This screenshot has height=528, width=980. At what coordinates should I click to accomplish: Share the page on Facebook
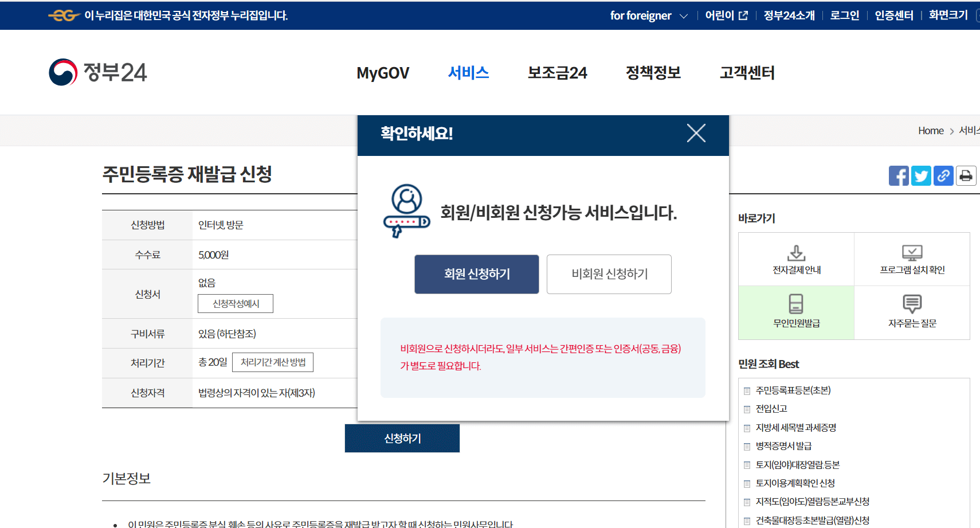pos(899,175)
